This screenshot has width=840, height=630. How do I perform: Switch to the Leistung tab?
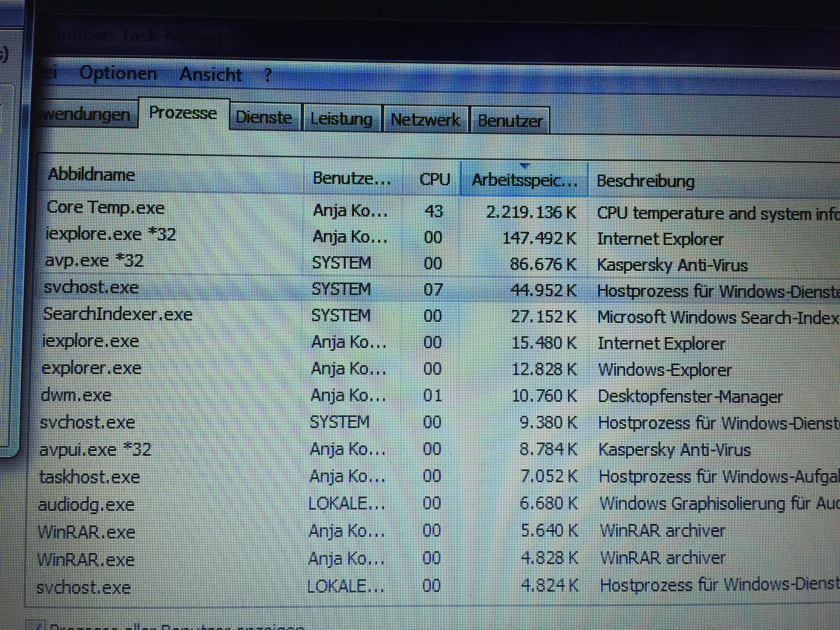(341, 119)
